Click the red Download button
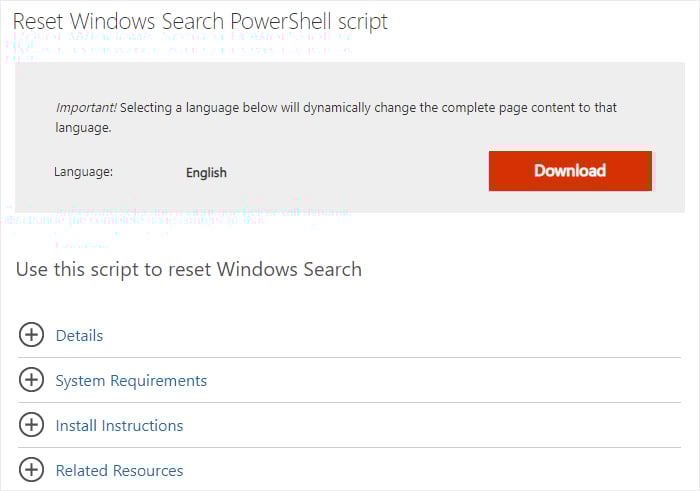Viewport: 700px width, 491px height. [570, 171]
